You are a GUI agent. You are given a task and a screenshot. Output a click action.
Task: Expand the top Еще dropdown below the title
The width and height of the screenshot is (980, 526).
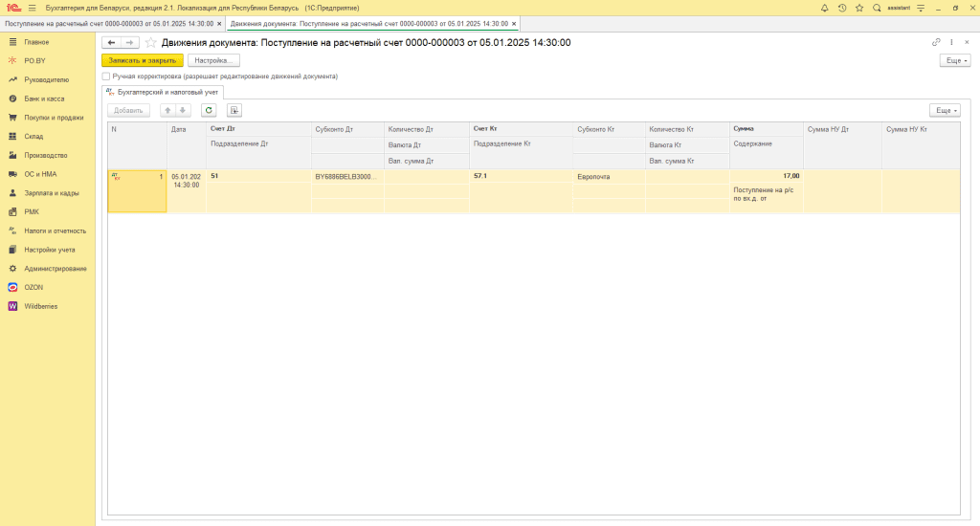pos(955,60)
